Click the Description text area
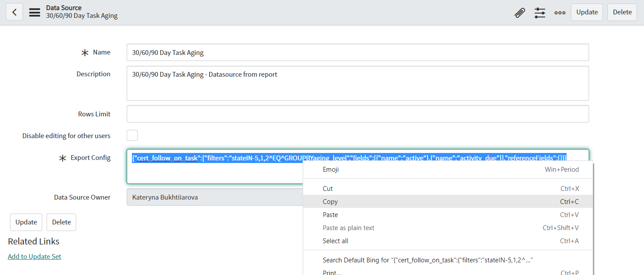The width and height of the screenshot is (644, 275). (x=357, y=83)
